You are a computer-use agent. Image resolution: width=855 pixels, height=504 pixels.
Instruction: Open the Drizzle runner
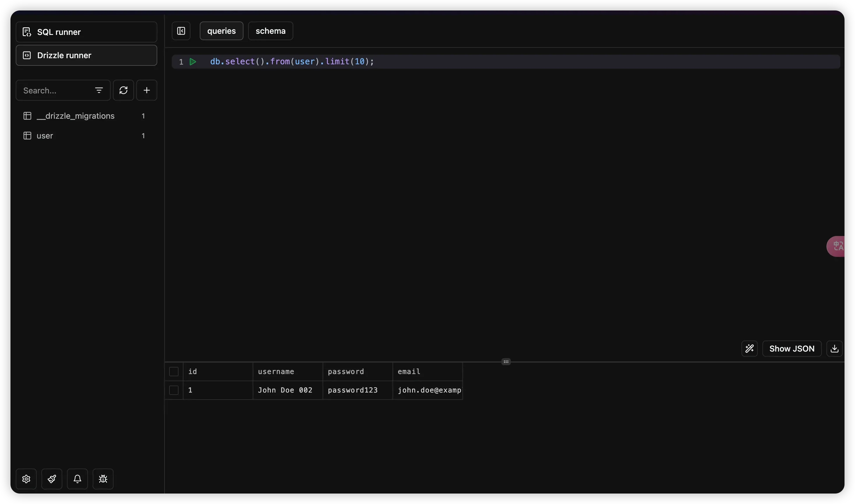pos(86,55)
